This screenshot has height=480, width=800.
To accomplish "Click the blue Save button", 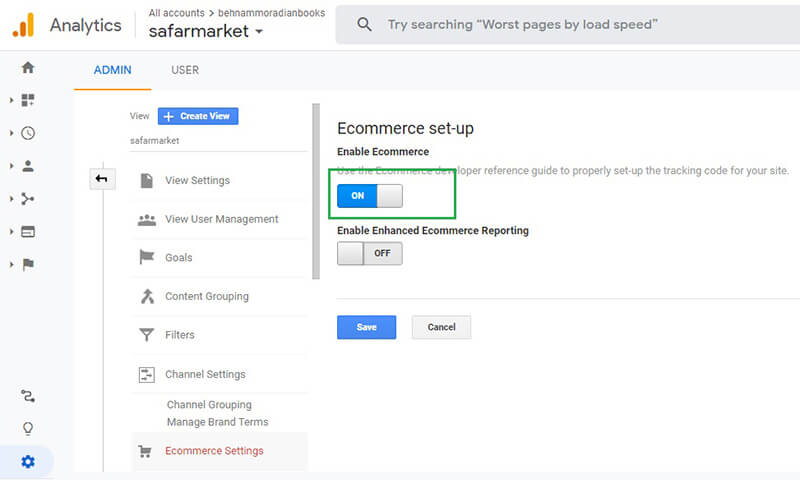I will point(366,327).
